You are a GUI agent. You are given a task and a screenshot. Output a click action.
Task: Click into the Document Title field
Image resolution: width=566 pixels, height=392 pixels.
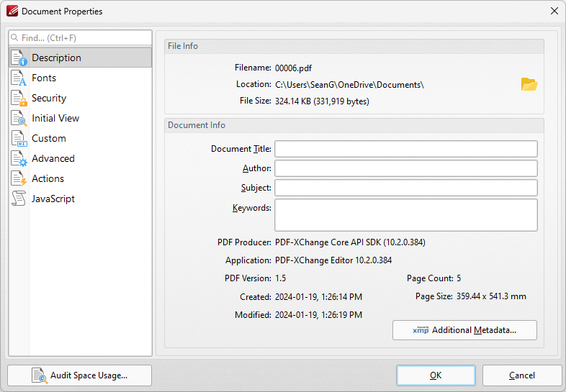click(406, 149)
